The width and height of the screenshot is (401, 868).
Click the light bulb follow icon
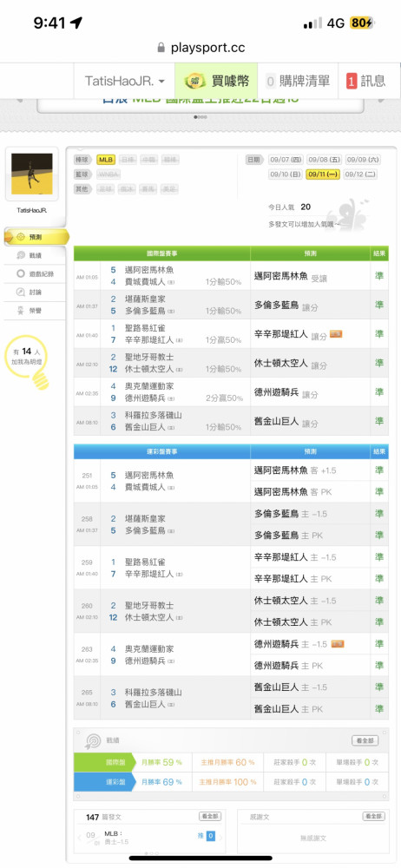click(40, 380)
